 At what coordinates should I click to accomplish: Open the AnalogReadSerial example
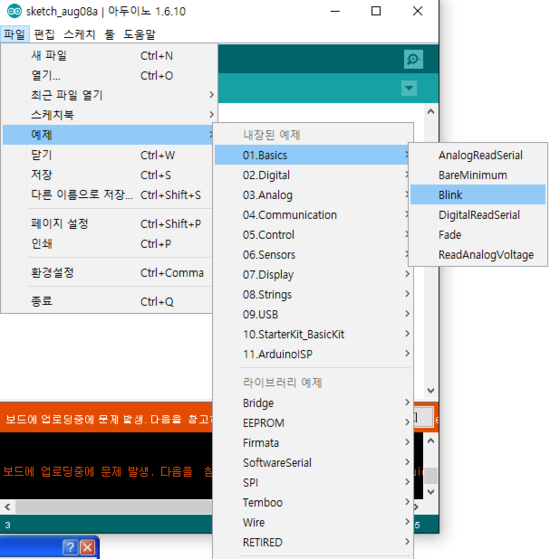pos(478,155)
